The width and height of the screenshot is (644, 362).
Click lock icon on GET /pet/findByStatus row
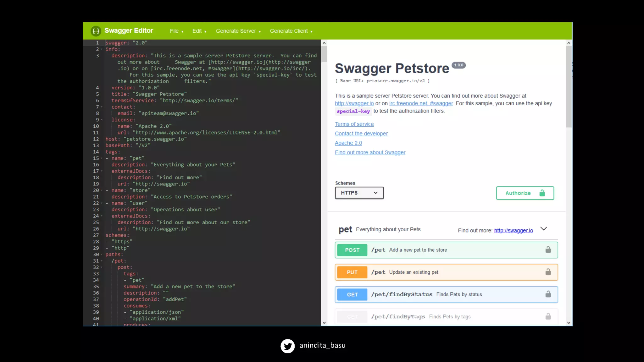[x=548, y=294]
